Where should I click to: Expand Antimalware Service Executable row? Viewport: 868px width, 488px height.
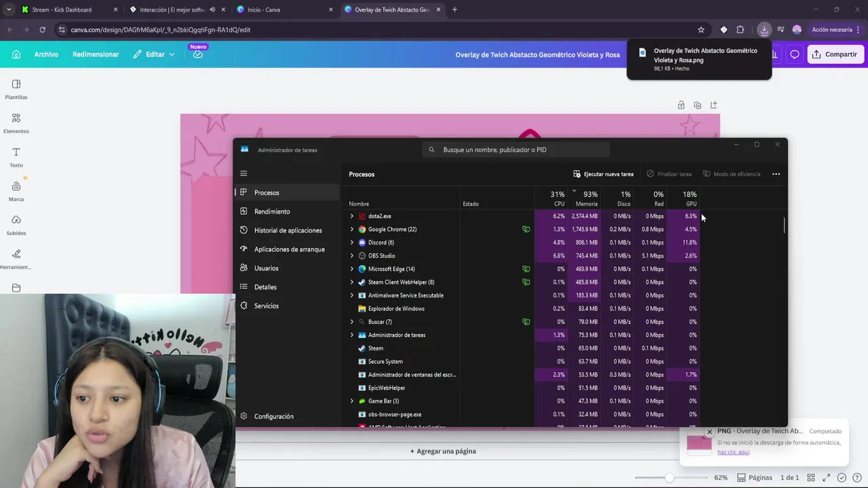pyautogui.click(x=351, y=296)
